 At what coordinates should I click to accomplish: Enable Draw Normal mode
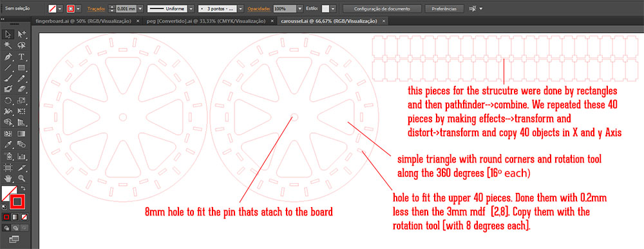click(7, 228)
